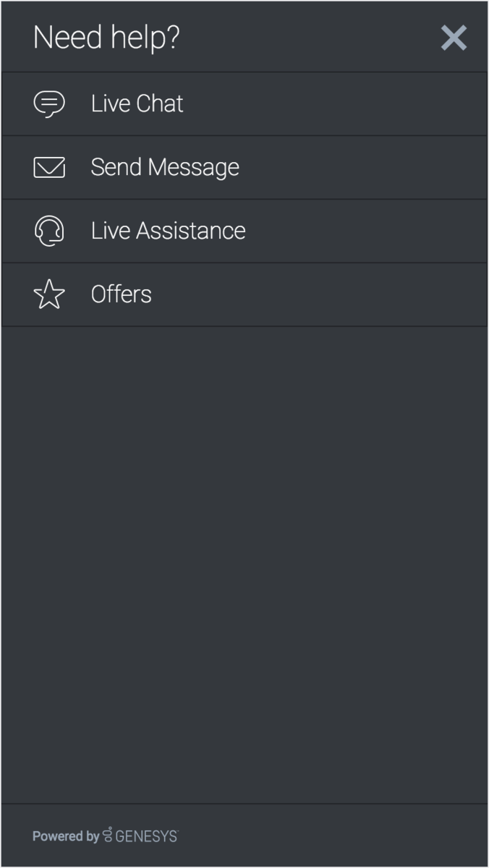Click the Powered by text

66,836
